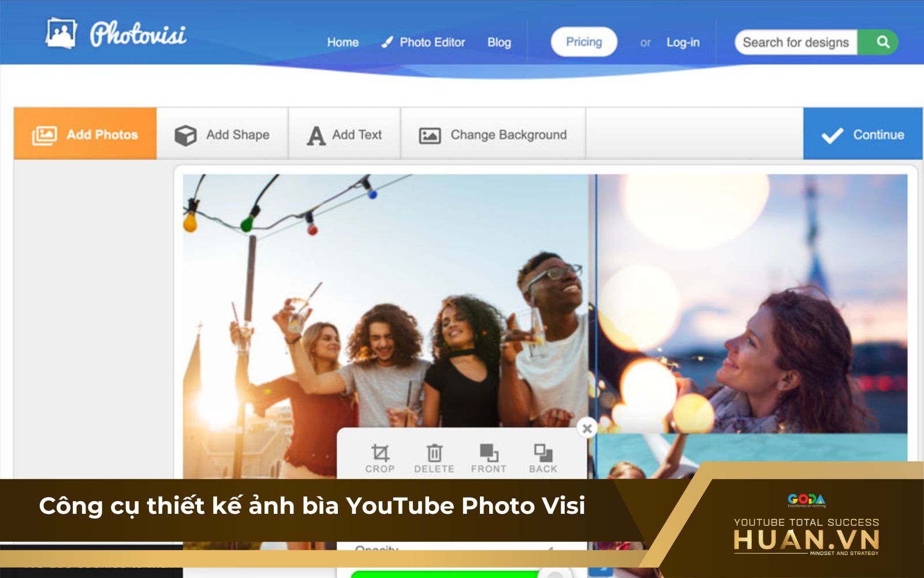Click the letter A text icon
The width and height of the screenshot is (924, 578).
click(316, 136)
